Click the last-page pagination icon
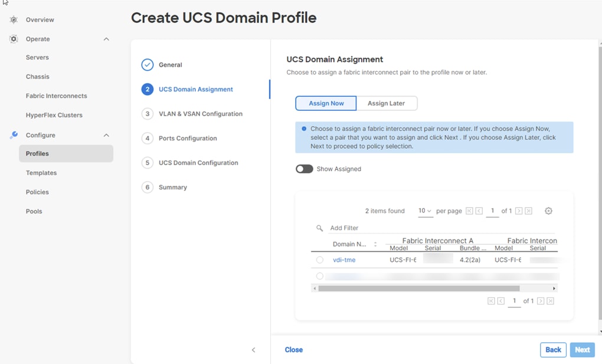 pos(528,211)
